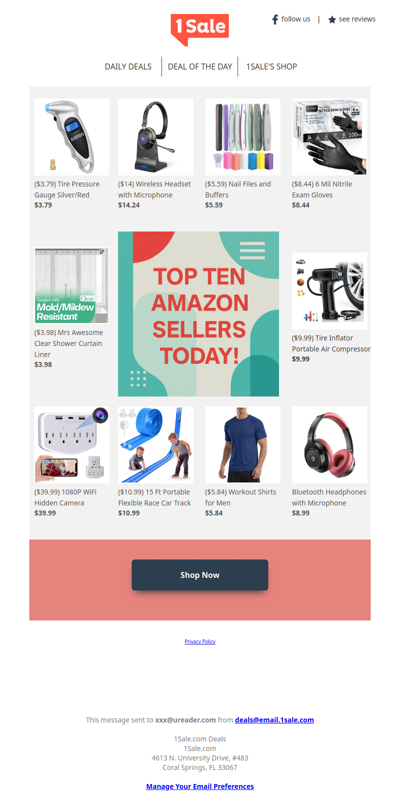Open the Tire Pressure Gauge product image
Screen dimensions: 400x805
coord(71,137)
